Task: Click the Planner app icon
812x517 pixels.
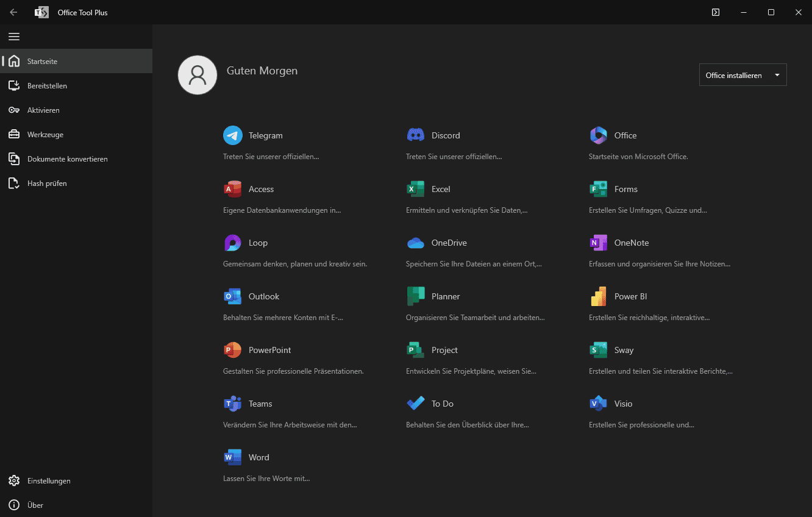Action: [416, 296]
